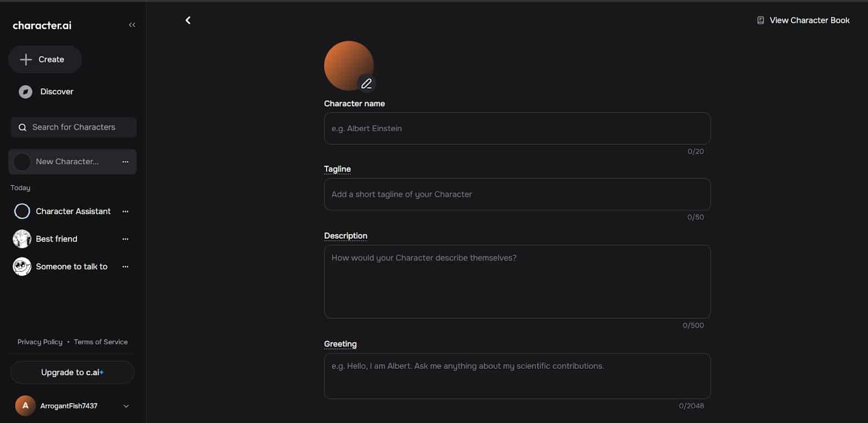Click the ArrogantFish7437 username
Viewport: 868px width, 423px height.
coord(69,406)
